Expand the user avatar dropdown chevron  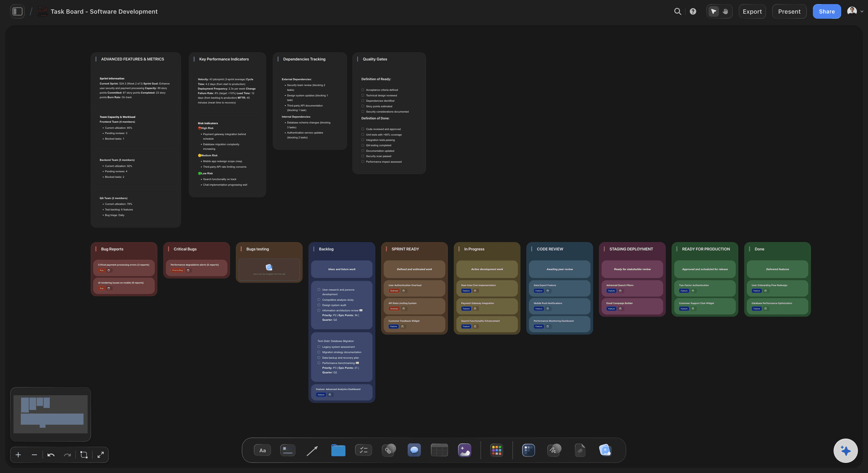pos(862,11)
